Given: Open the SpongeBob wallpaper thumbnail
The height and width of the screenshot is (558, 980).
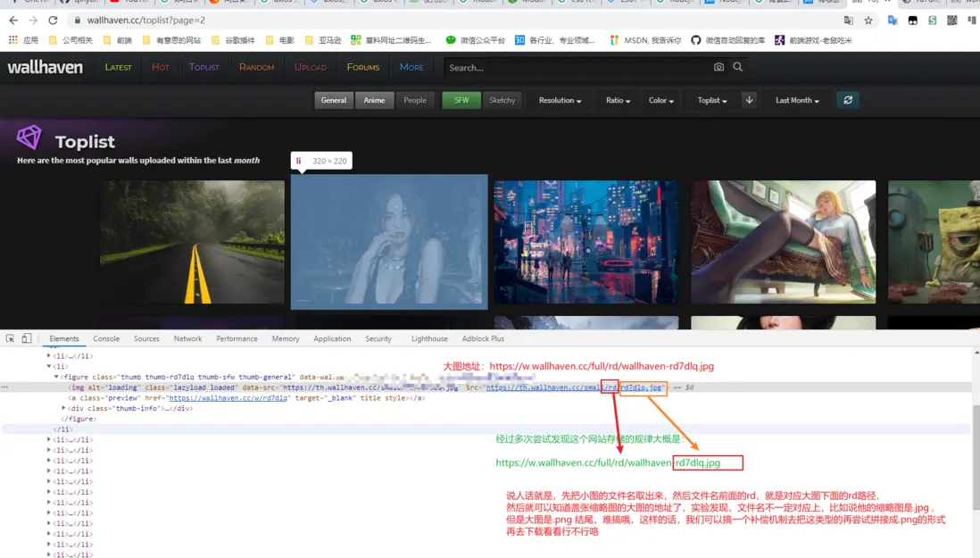Looking at the screenshot, I should point(934,243).
